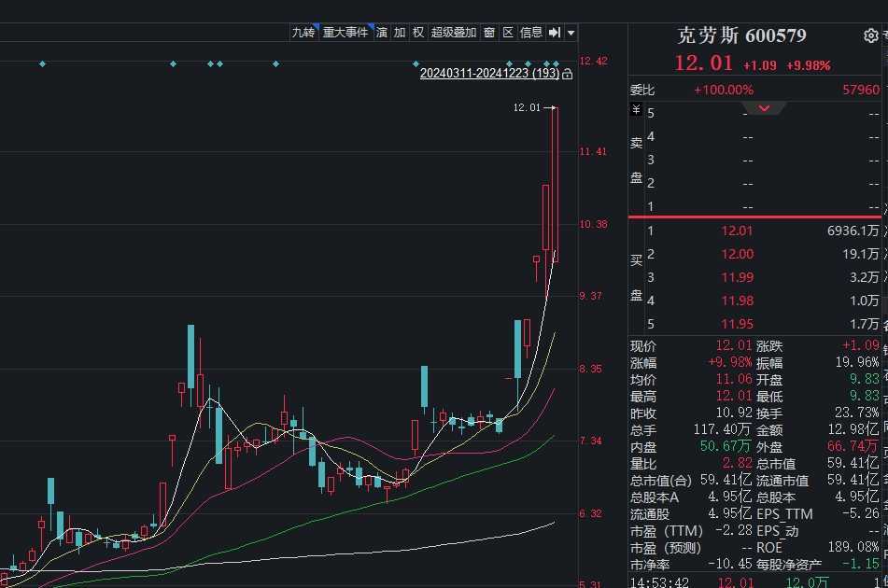Screen dimensions: 888x588
Task: Open the settings gear beside 克劳斯 600579
Action: click(870, 35)
